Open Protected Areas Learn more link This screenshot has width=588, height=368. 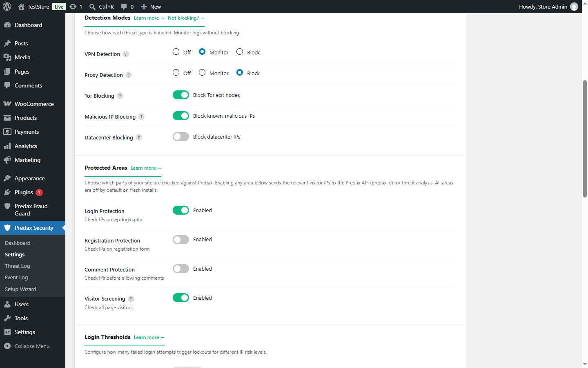(x=146, y=168)
